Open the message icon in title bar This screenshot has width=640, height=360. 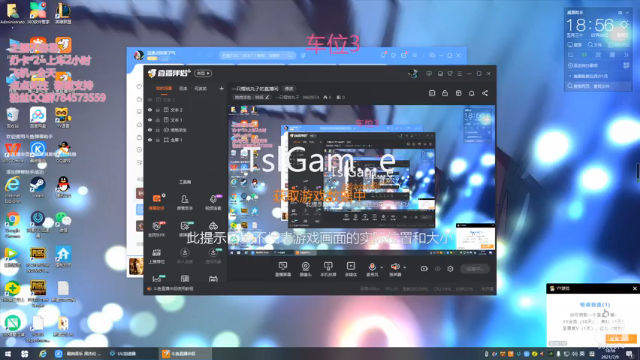pos(429,73)
